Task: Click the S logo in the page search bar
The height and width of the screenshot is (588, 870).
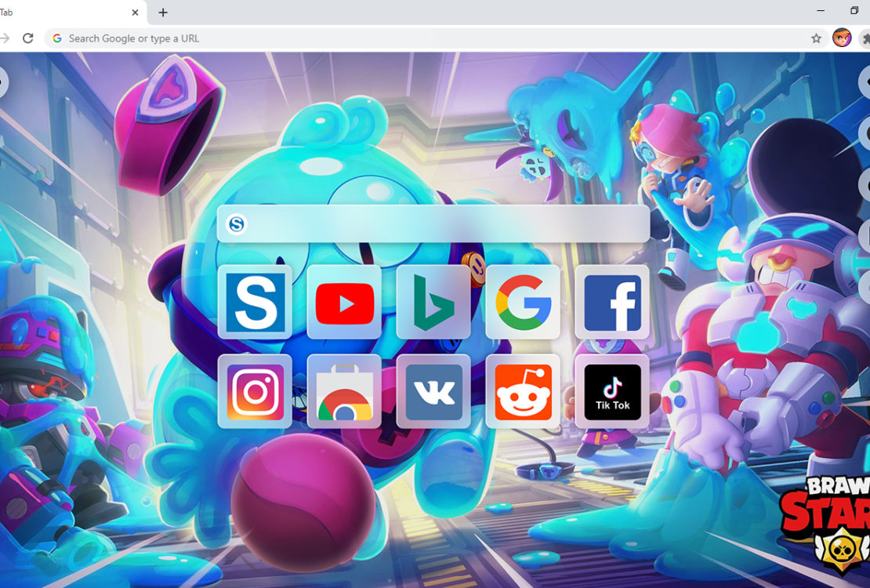Action: point(236,225)
